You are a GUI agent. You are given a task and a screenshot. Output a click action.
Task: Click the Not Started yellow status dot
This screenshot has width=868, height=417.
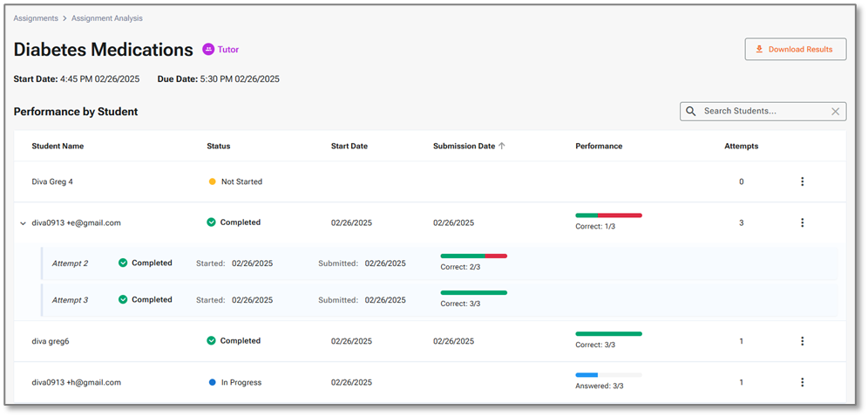click(x=212, y=181)
